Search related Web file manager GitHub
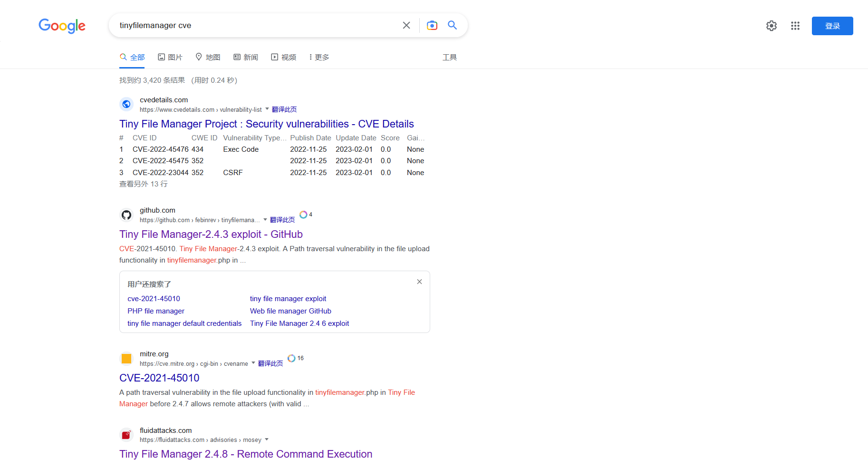This screenshot has width=868, height=460. click(290, 311)
